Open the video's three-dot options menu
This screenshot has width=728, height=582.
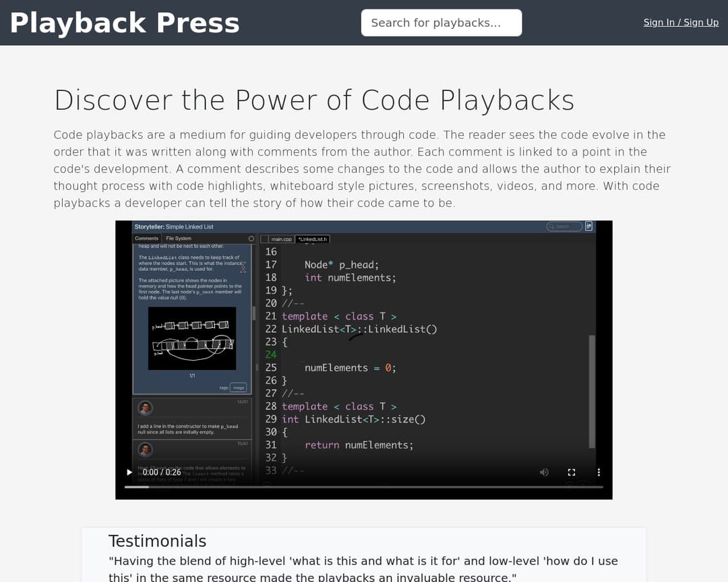[x=599, y=472]
